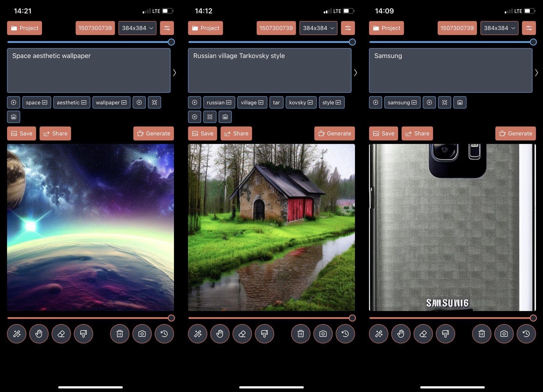543x392 pixels.
Task: Tap robot icon under 'space' tag row
Action: 14,117
